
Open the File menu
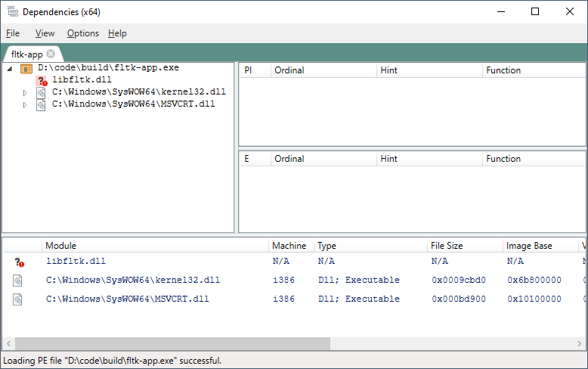point(13,33)
